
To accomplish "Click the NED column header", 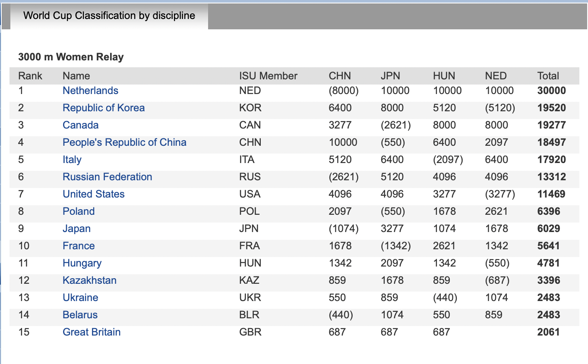I will coord(496,76).
